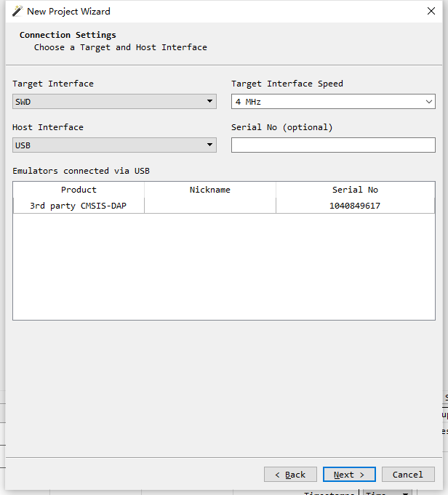Click the Serial No column header in table
The height and width of the screenshot is (495, 448).
point(355,190)
